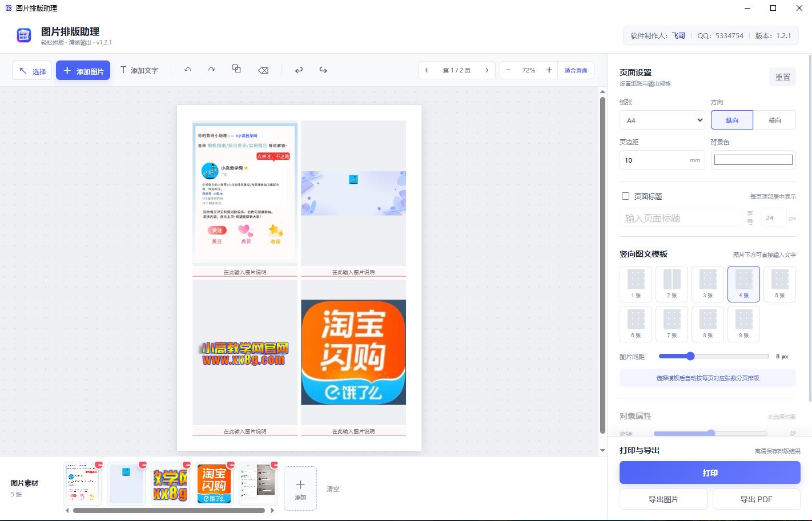Select 纵向 portrait orientation

[x=732, y=120]
